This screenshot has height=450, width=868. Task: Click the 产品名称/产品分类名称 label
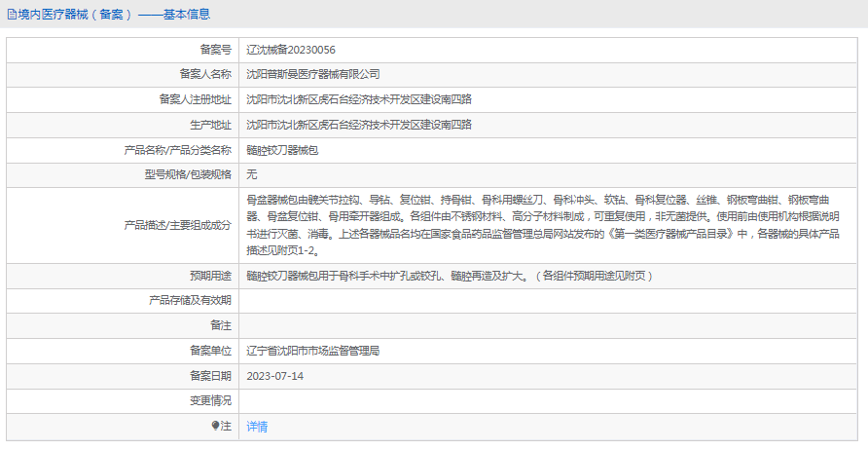click(178, 150)
